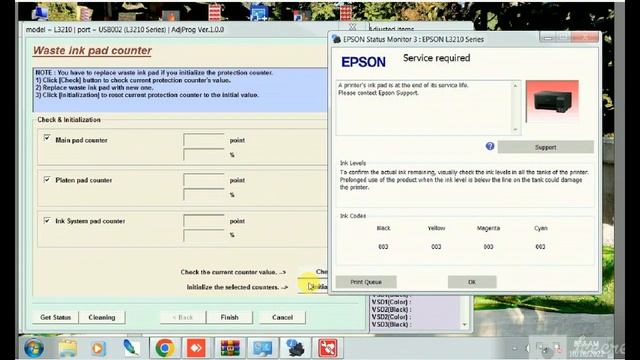Click the Ink System pad counter percent field
Image resolution: width=640 pixels, height=360 pixels.
point(204,235)
